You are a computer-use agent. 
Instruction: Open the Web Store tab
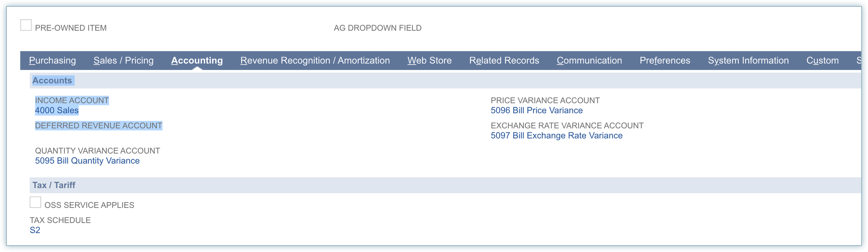pyautogui.click(x=429, y=61)
